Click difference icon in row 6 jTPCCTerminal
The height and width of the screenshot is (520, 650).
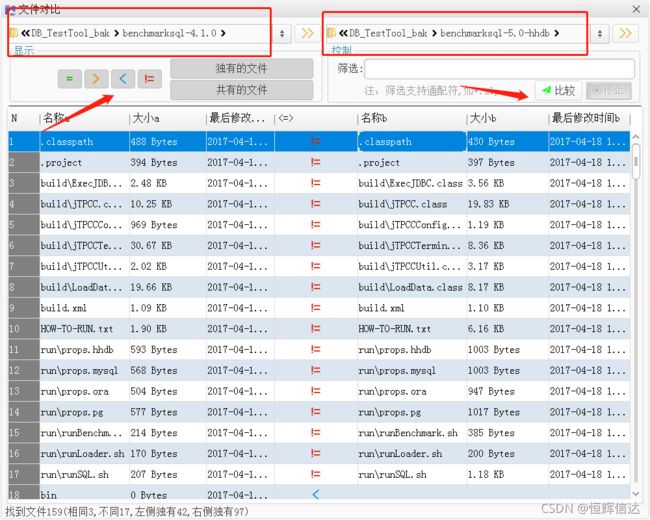(315, 245)
